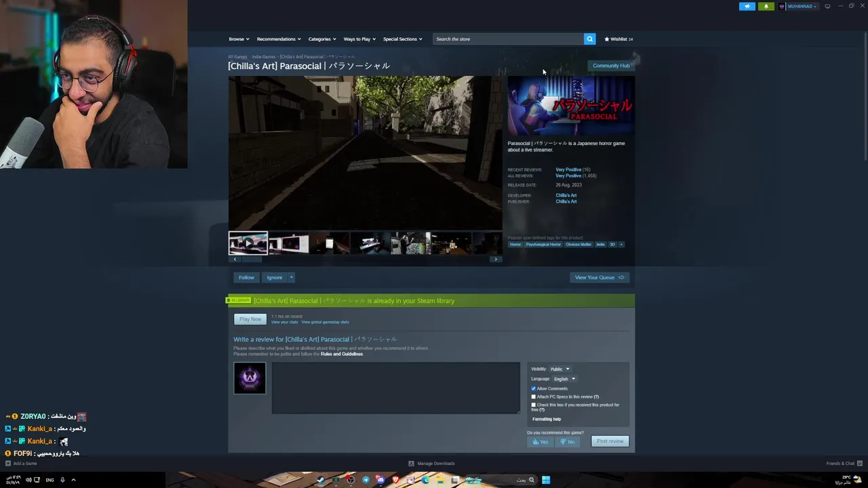
Task: Open Formatting help
Action: tap(547, 419)
